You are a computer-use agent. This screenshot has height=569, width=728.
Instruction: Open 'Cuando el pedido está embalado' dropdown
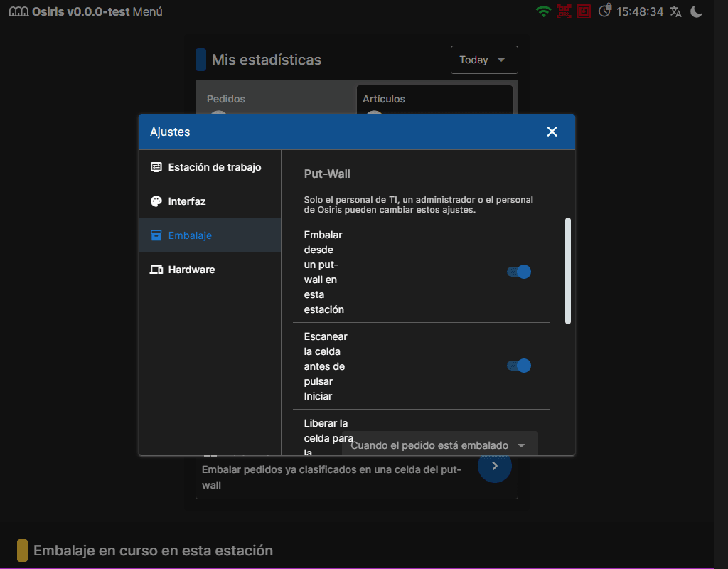pyautogui.click(x=439, y=445)
